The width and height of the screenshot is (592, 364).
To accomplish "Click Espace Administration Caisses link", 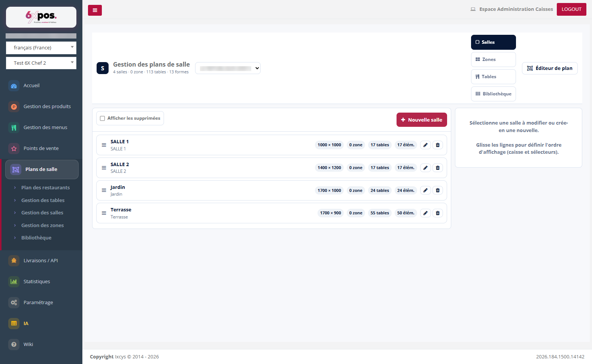I will (511, 9).
